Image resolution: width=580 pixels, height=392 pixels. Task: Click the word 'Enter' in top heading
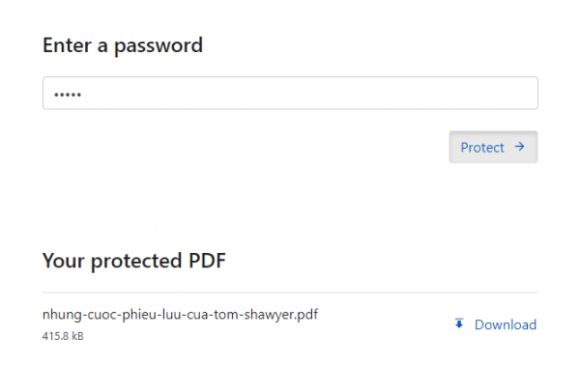[x=67, y=45]
